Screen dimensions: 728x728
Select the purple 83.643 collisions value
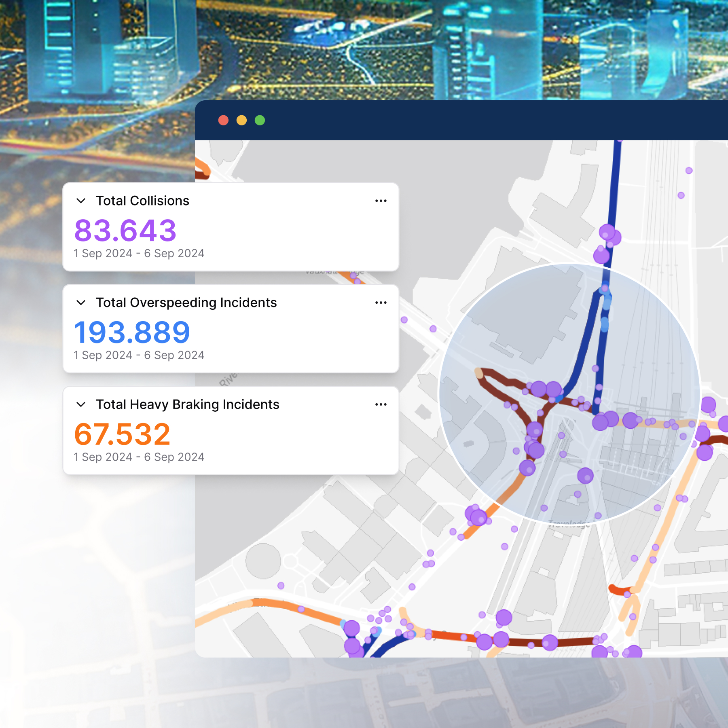point(125,231)
